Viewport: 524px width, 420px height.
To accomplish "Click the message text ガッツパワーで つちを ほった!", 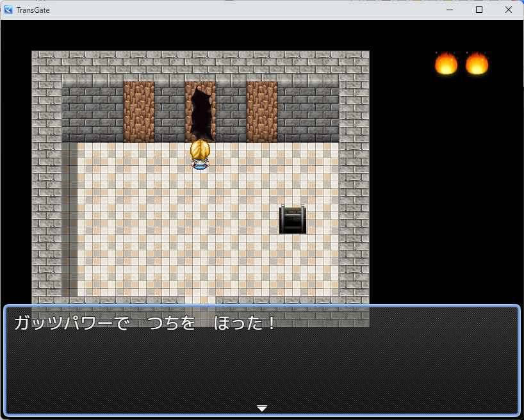I will tap(145, 323).
